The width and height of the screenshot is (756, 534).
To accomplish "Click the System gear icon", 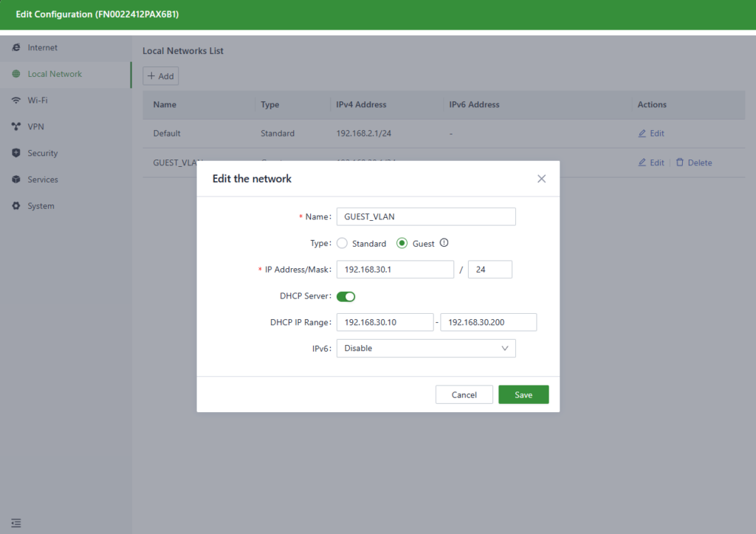I will [16, 206].
